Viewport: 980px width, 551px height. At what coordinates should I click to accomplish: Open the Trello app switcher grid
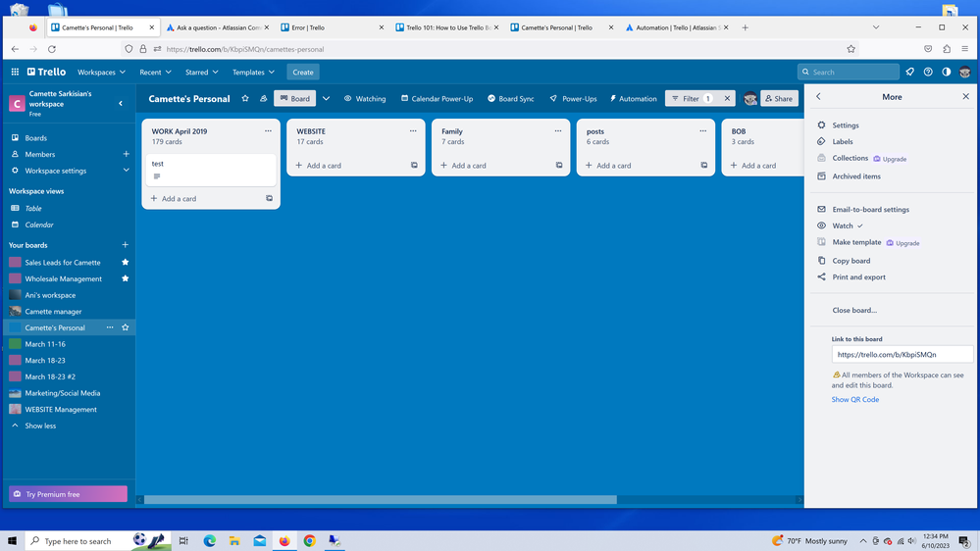tap(15, 72)
